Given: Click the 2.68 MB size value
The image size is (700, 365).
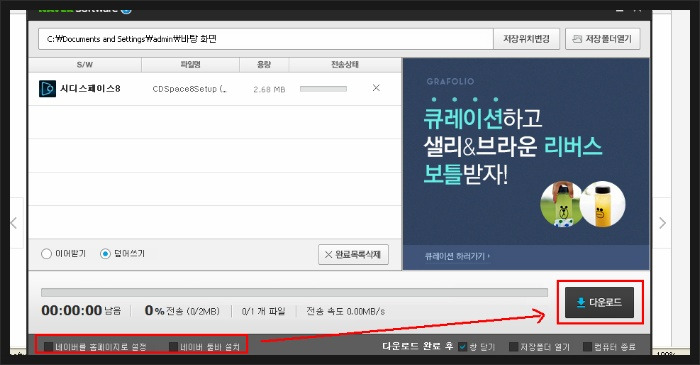Looking at the screenshot, I should click(x=269, y=89).
